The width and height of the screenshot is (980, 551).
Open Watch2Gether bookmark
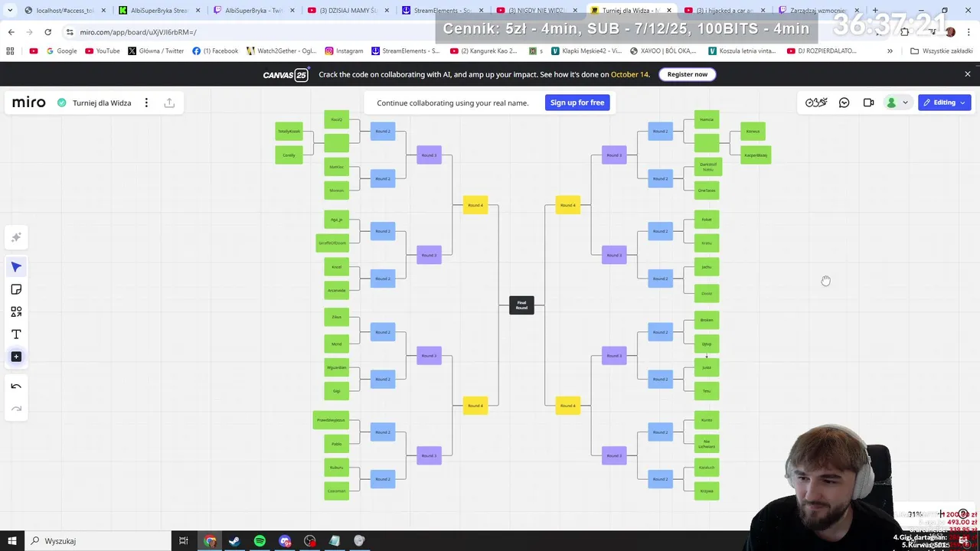point(281,51)
